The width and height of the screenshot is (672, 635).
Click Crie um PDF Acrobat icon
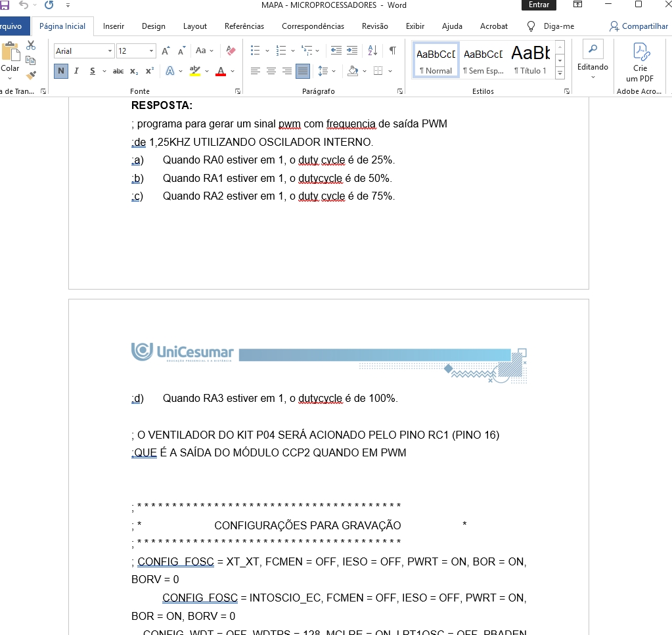[x=640, y=62]
